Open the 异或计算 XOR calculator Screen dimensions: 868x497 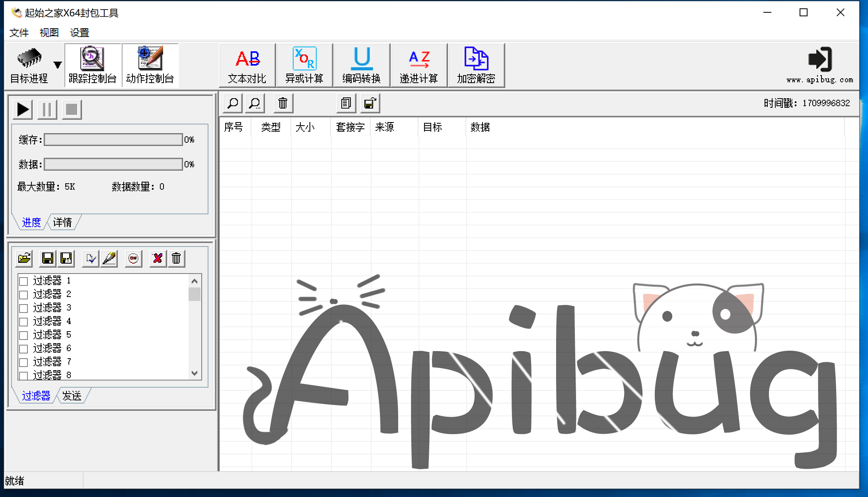pyautogui.click(x=304, y=65)
